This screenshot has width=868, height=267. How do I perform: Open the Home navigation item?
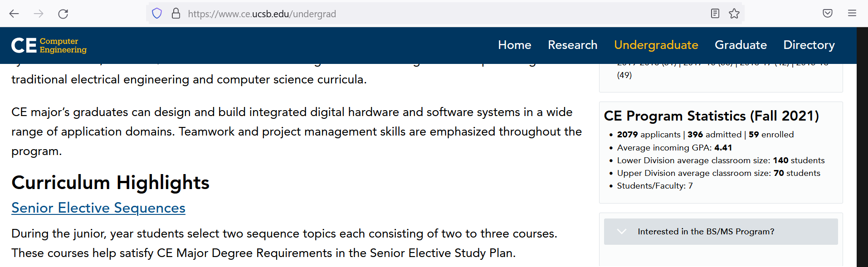[x=514, y=45]
